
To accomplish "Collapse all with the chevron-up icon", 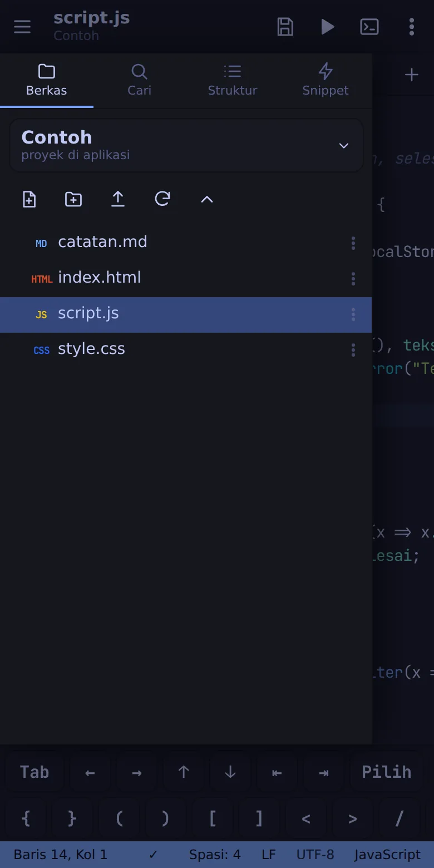I will coord(207,199).
